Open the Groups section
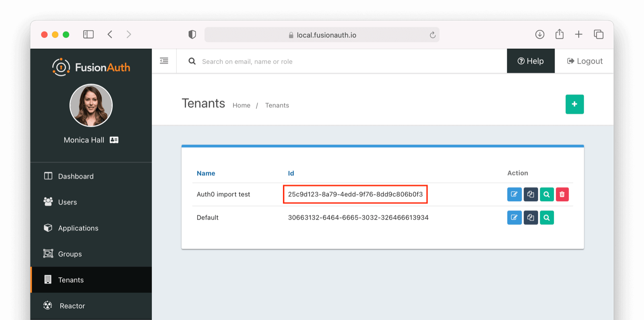This screenshot has height=320, width=644. [x=91, y=254]
